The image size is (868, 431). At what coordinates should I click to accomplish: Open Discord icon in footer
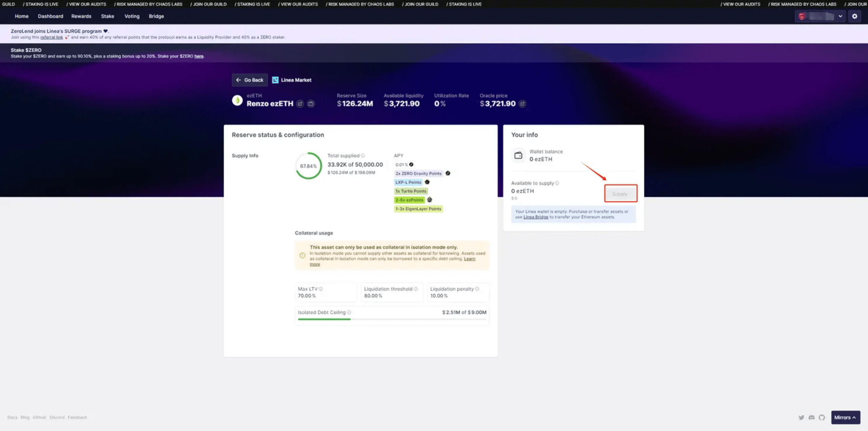[x=811, y=417]
